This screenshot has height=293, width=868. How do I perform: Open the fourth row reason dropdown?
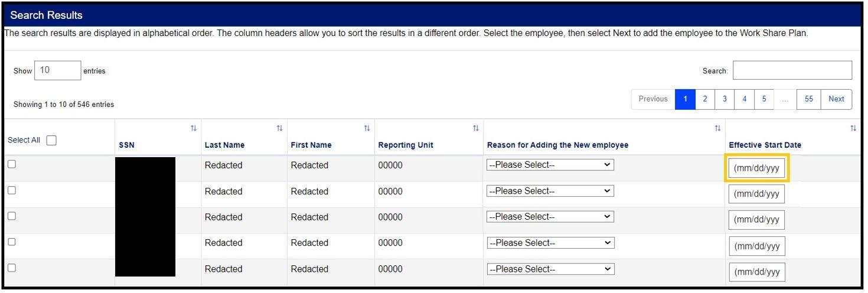550,243
